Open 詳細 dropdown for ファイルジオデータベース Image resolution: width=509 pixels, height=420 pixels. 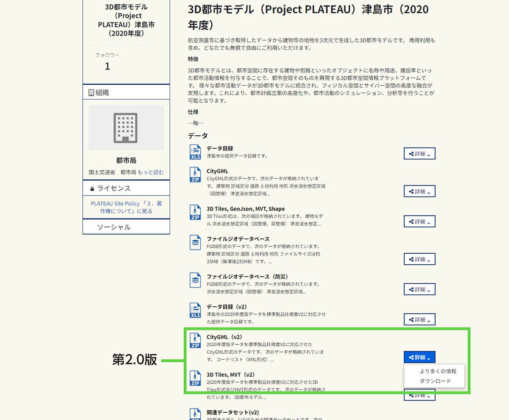click(420, 259)
